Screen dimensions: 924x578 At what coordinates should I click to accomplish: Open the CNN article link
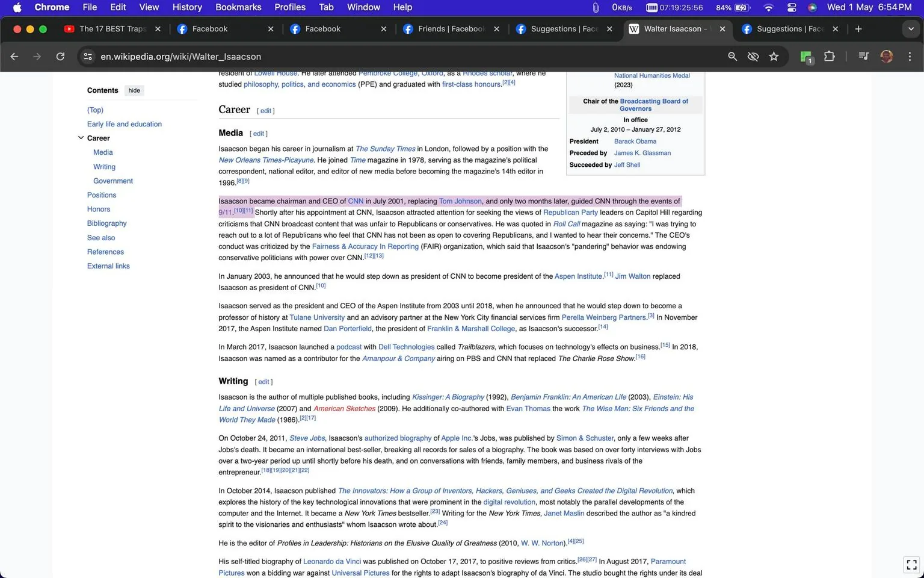tap(356, 200)
